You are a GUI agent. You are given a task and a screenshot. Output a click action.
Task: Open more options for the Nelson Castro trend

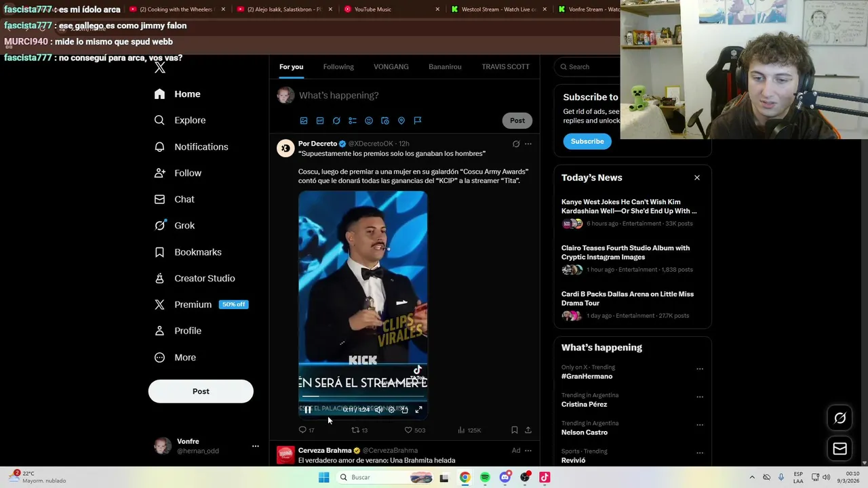(x=700, y=425)
